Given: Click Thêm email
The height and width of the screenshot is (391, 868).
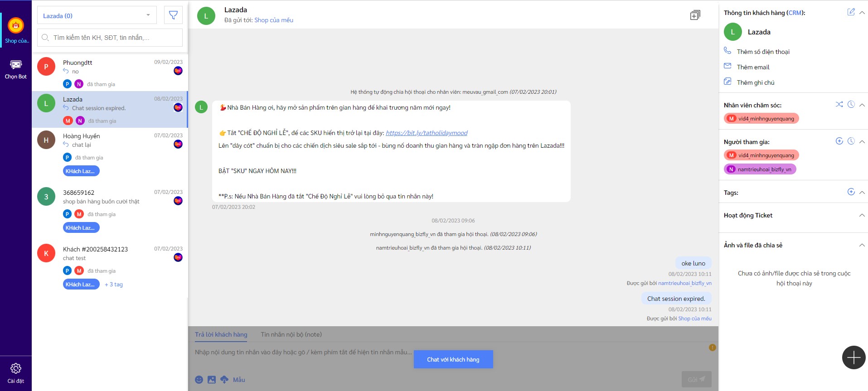Looking at the screenshot, I should [x=753, y=67].
